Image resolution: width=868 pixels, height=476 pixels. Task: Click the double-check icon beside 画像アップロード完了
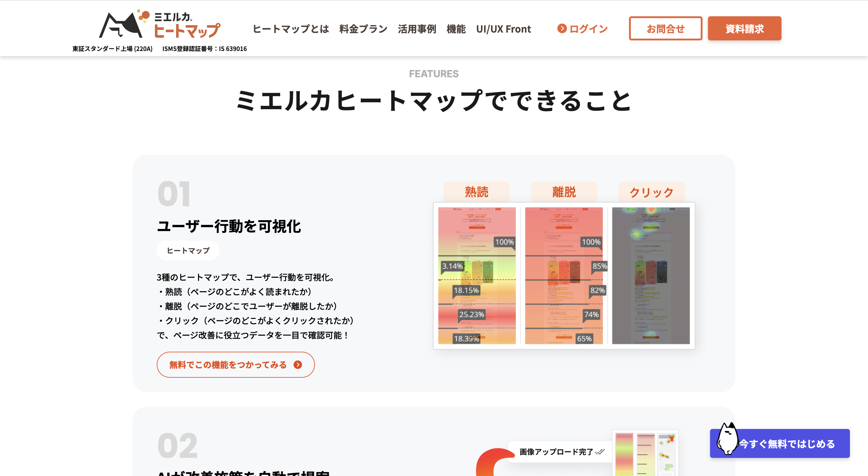pos(600,452)
